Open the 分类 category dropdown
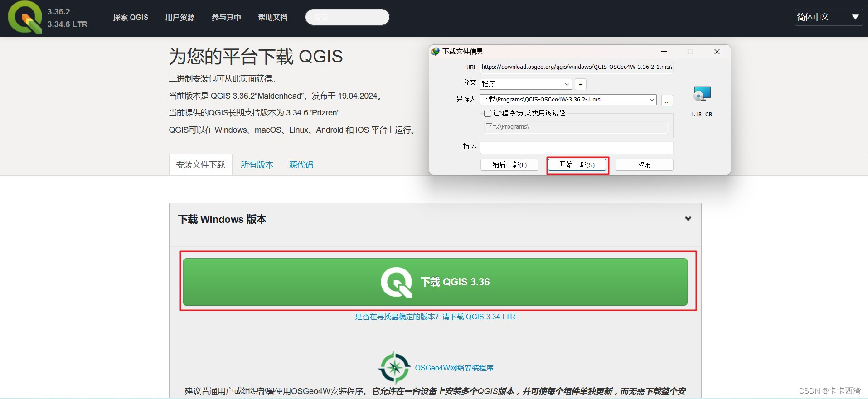The height and width of the screenshot is (399, 868). pyautogui.click(x=526, y=84)
